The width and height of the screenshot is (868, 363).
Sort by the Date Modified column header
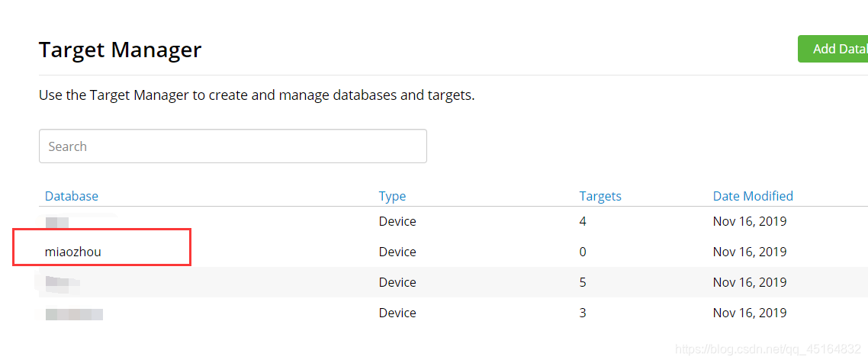coord(753,196)
